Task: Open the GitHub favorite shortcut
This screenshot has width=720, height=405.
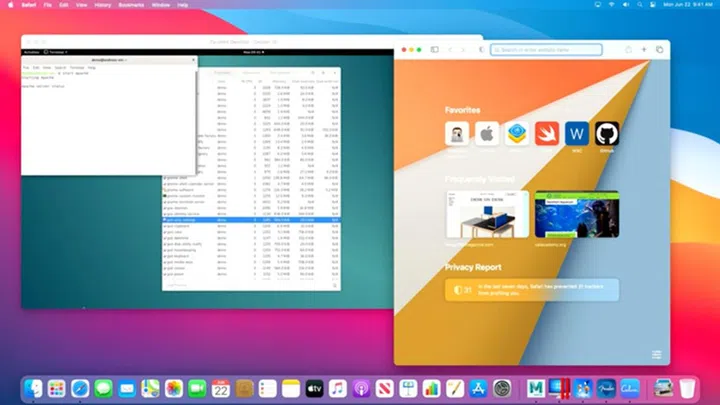Action: click(607, 134)
